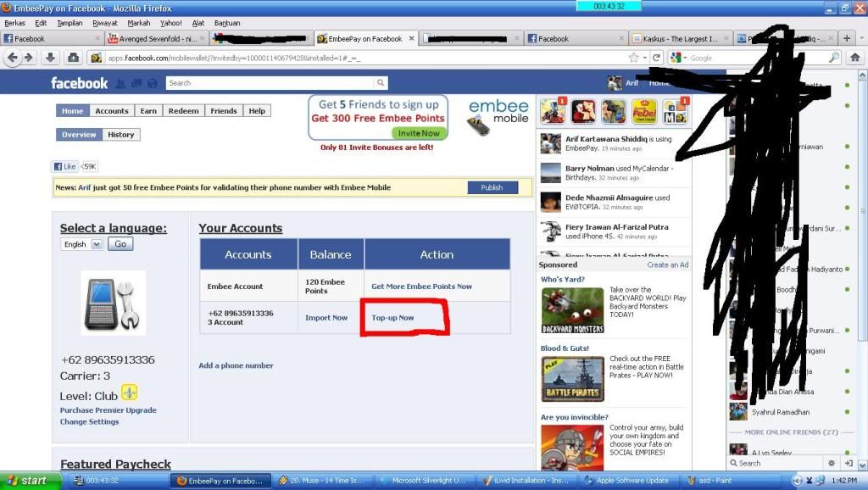
Task: Select the Help tab in EmbeePay
Action: tap(257, 111)
